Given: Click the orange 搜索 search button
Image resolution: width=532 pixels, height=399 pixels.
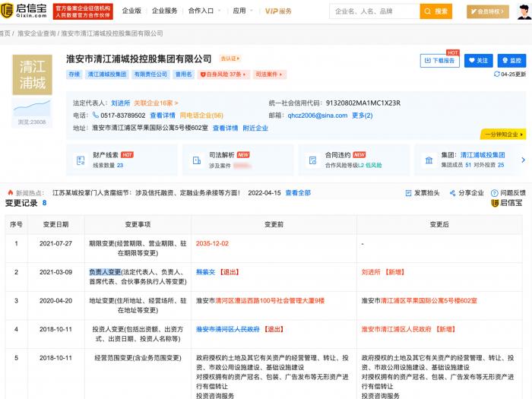Looking at the screenshot, I should (x=437, y=11).
